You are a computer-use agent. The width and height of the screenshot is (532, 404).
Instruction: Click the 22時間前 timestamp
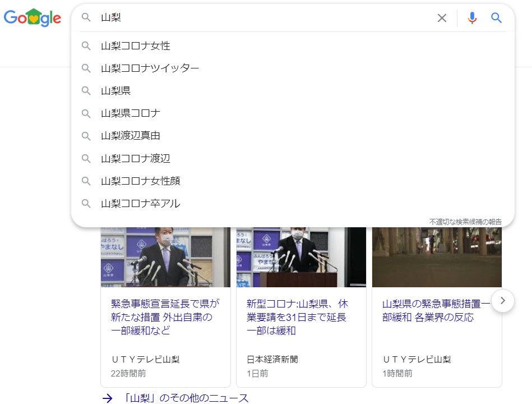pos(128,374)
